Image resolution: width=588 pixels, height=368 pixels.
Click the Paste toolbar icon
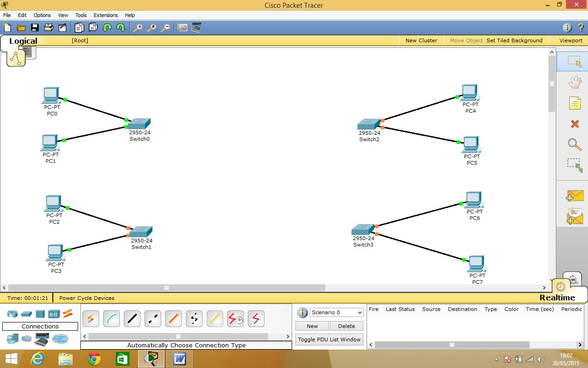(x=93, y=28)
